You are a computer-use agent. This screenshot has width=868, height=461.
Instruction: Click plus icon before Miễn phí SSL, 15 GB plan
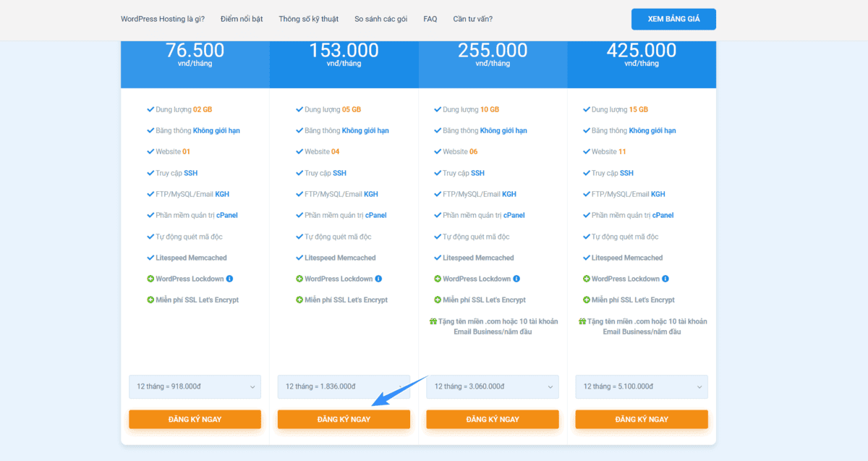pos(587,300)
